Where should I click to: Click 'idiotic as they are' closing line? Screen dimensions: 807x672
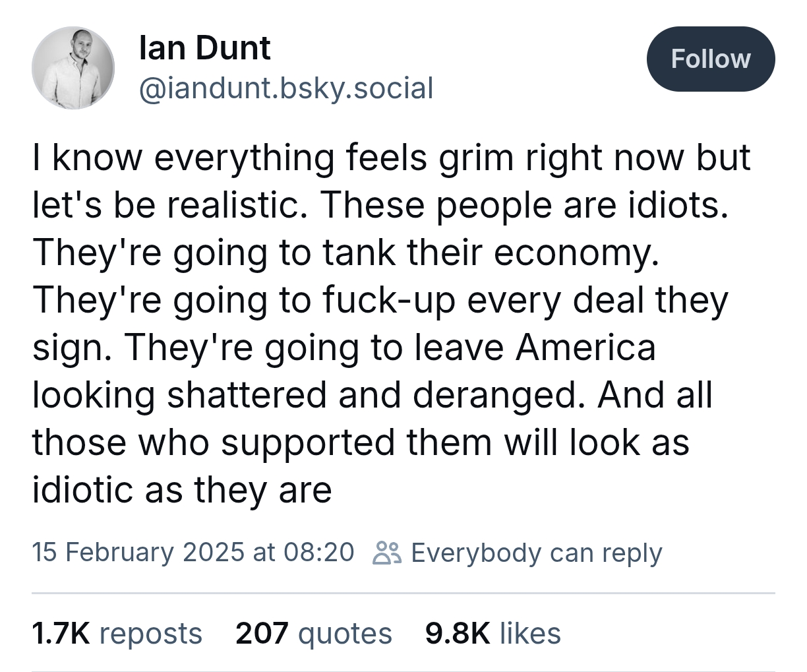pyautogui.click(x=182, y=490)
